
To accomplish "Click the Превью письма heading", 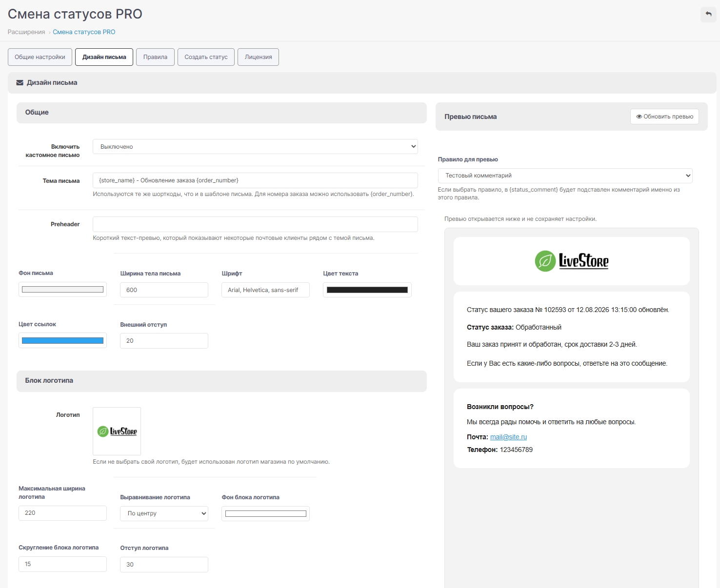I will click(470, 117).
